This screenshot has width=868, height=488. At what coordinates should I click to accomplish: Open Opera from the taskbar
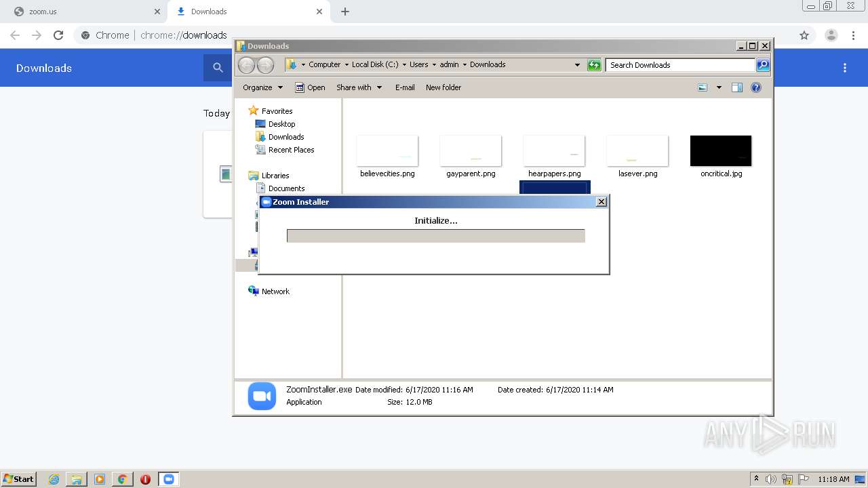click(145, 479)
